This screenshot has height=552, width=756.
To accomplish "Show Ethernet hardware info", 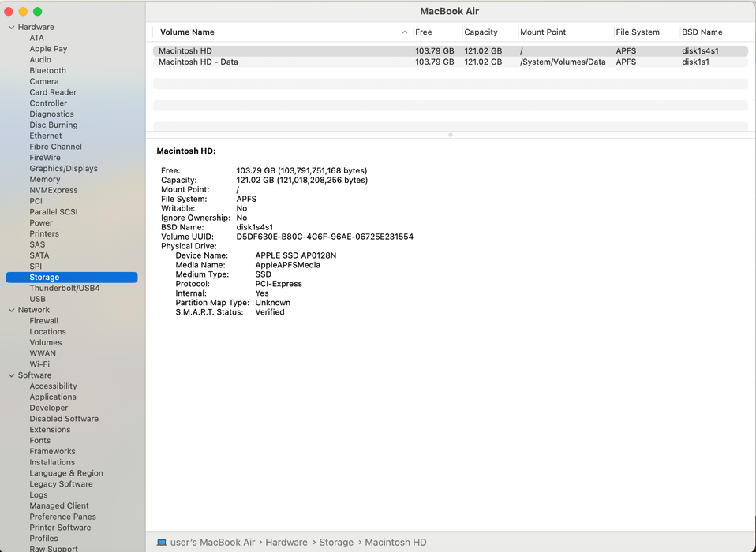I will 46,136.
